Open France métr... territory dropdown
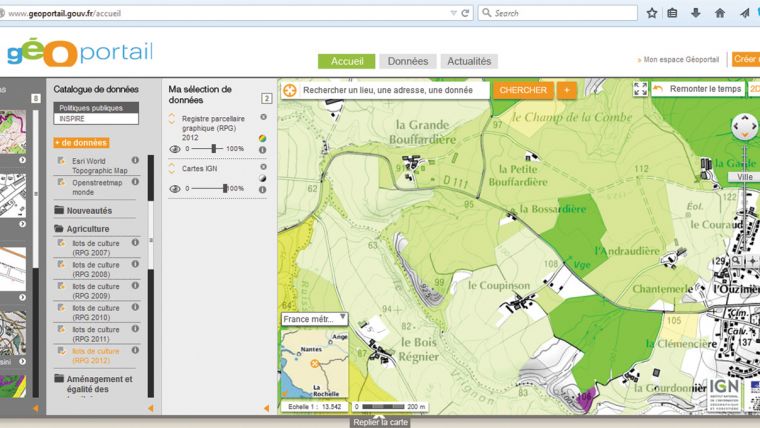Screen dimensions: 760x428 [315, 319]
